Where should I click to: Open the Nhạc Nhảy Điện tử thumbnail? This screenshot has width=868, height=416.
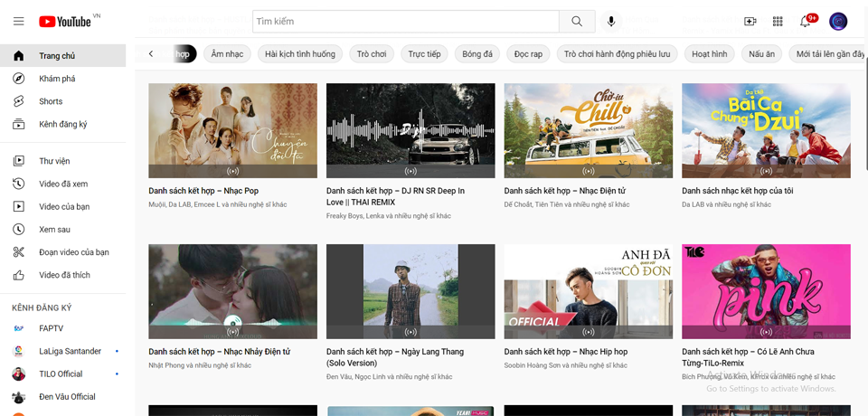coord(233,291)
